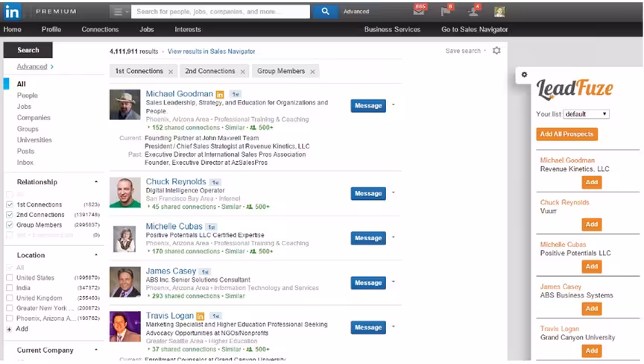Click the Advanced link under Search
644x364 pixels.
[32, 66]
